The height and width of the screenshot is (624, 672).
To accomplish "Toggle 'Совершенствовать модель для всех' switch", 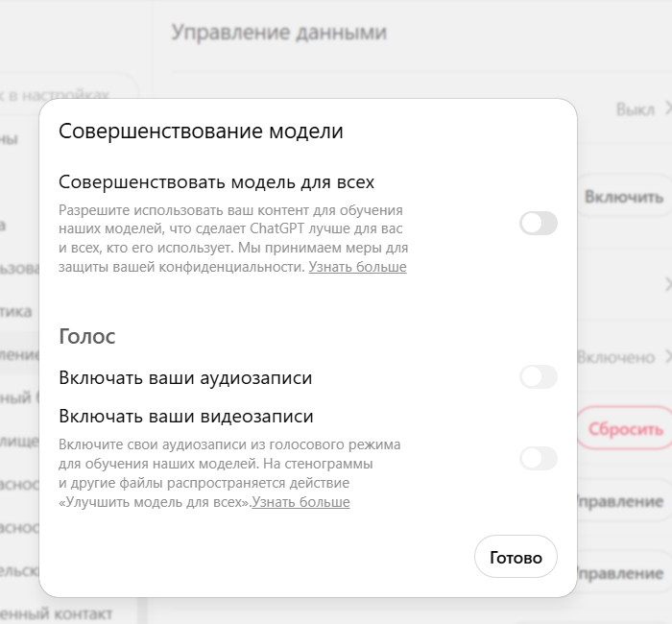I will tap(539, 224).
